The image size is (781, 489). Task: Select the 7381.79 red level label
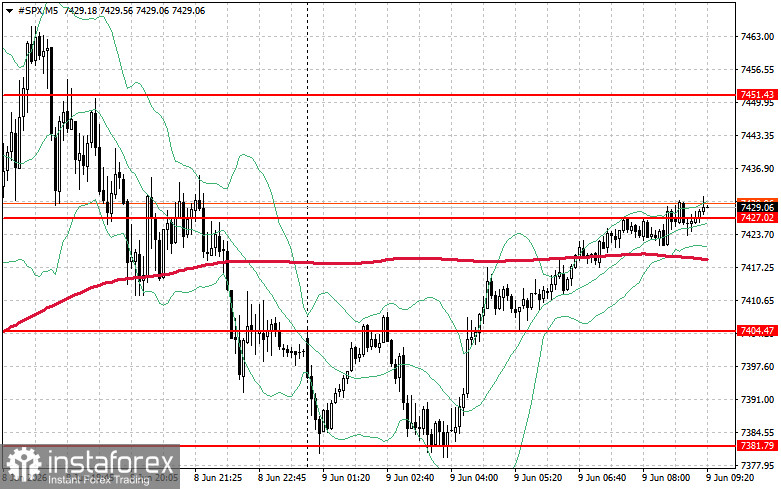pos(757,445)
